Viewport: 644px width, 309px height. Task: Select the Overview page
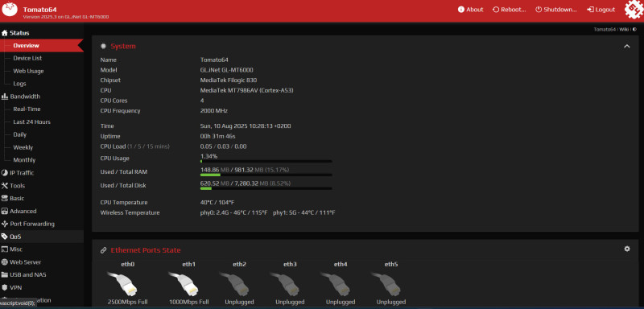(42, 46)
